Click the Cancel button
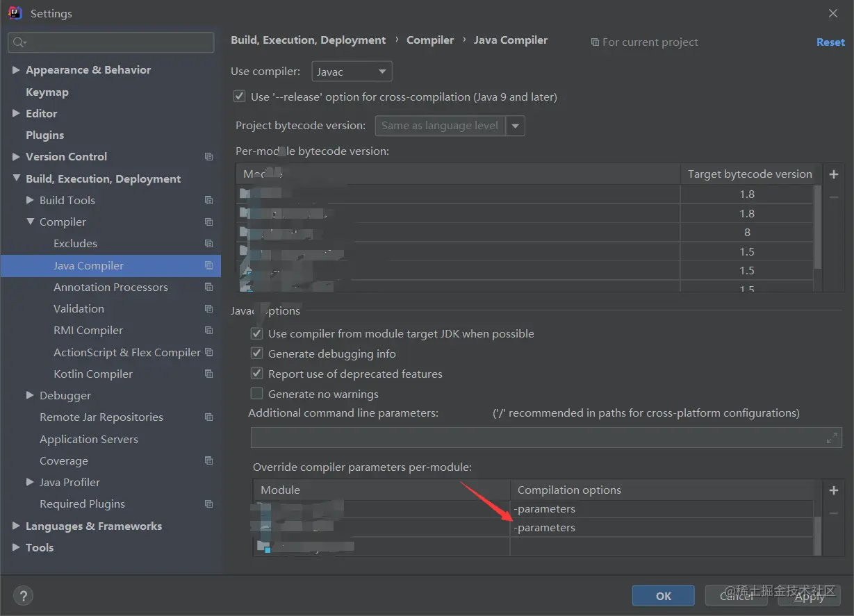 737,596
